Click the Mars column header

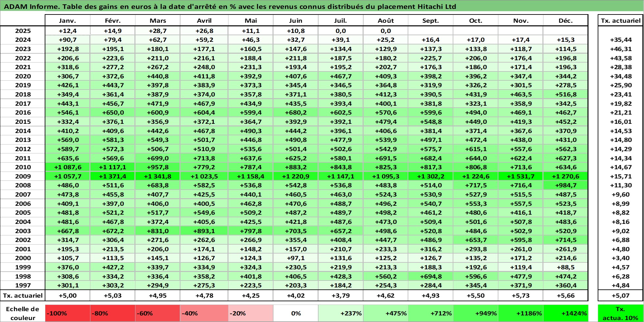pos(158,20)
